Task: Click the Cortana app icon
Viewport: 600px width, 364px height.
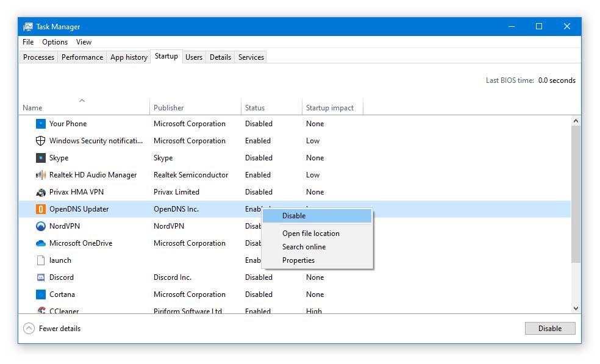Action: [x=41, y=294]
